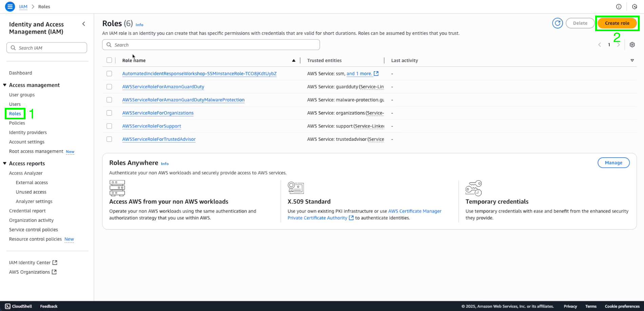Click in the roles Search field
This screenshot has height=311, width=644.
[x=211, y=45]
